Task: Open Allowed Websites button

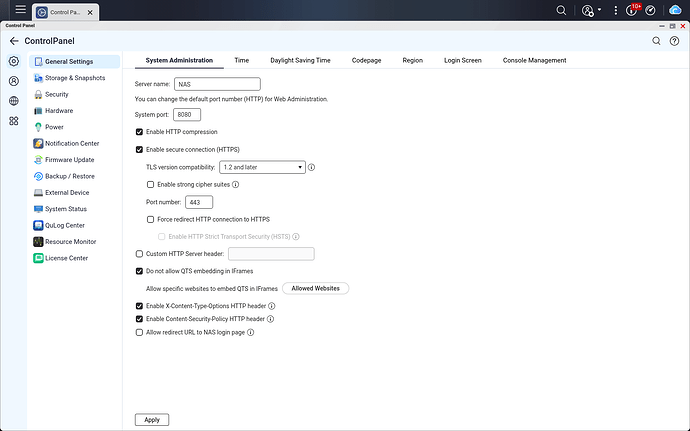Action: [316, 288]
